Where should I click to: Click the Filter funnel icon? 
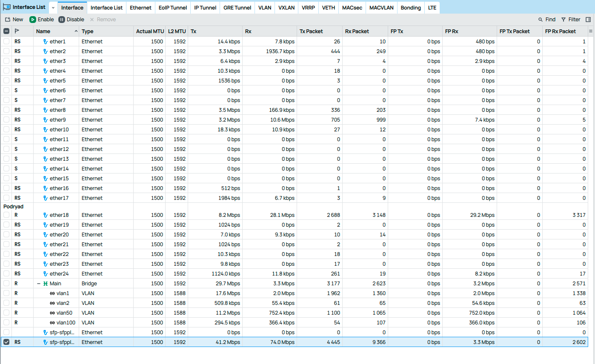[564, 20]
